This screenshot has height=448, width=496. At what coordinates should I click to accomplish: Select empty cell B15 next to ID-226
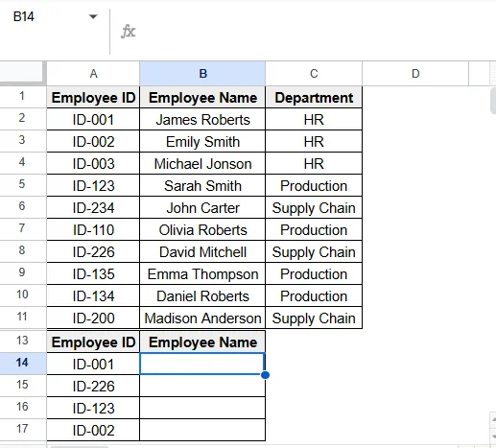[x=202, y=386]
